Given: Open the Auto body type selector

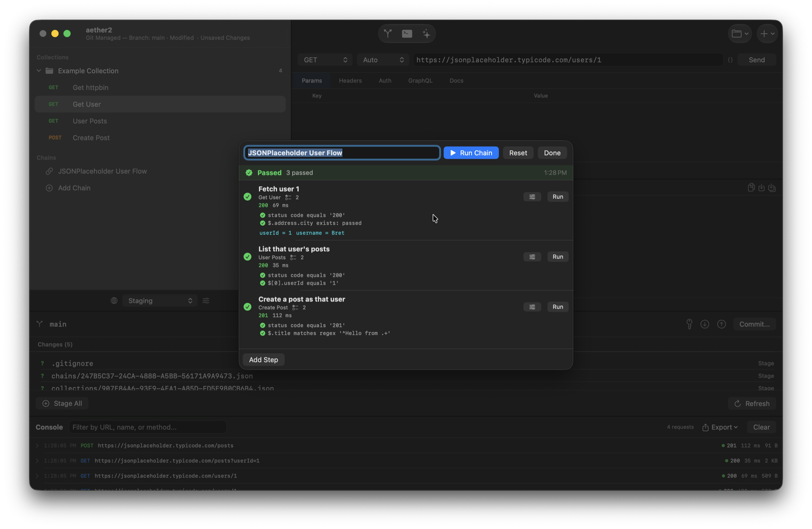Looking at the screenshot, I should (383, 60).
